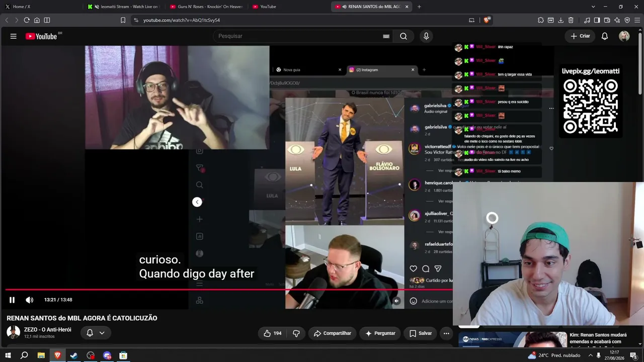
Task: Open more actions ellipsis under video
Action: pyautogui.click(x=446, y=333)
